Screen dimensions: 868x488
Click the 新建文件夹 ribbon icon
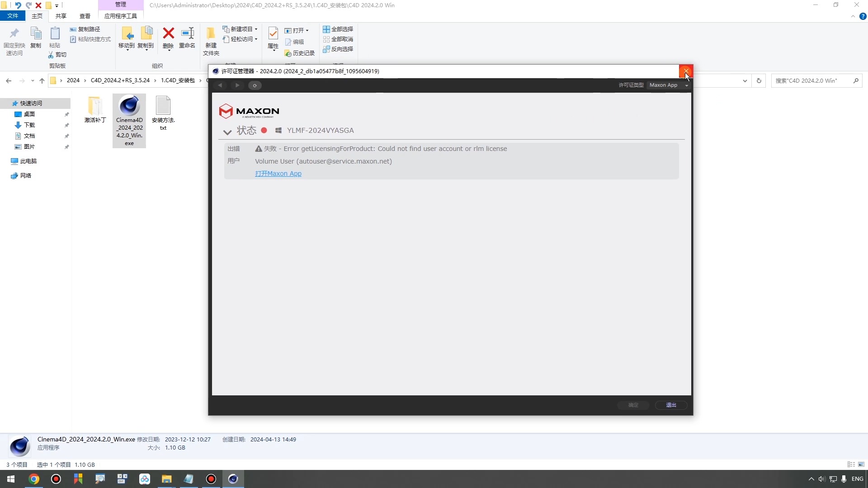click(x=211, y=34)
